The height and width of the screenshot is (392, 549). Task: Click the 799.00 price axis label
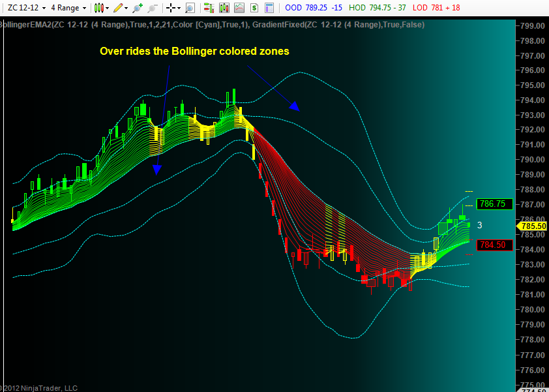[532, 25]
